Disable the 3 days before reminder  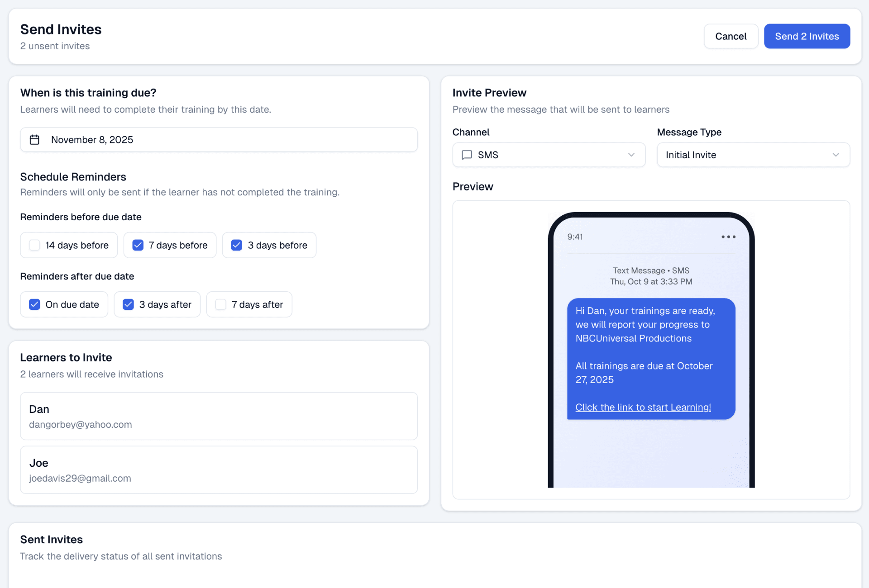click(237, 245)
